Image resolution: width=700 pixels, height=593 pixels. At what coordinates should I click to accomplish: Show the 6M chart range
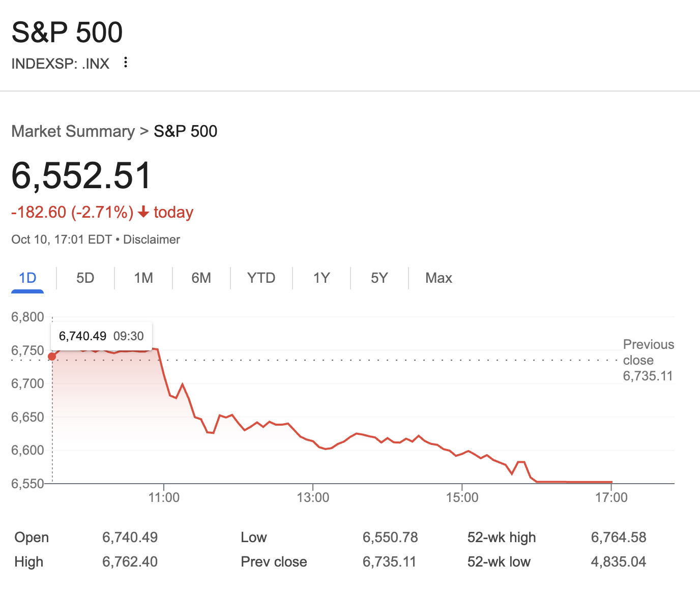pos(201,278)
